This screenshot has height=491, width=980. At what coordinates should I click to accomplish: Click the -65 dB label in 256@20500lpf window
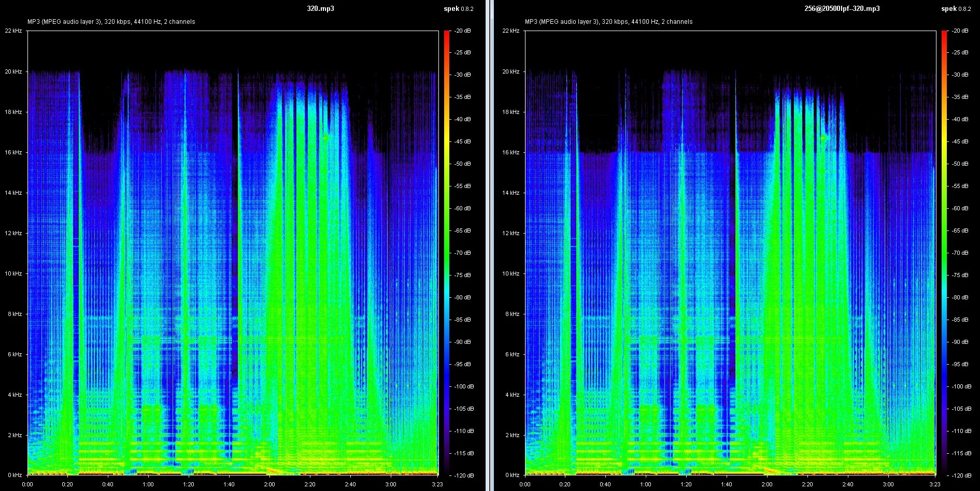pyautogui.click(x=960, y=230)
